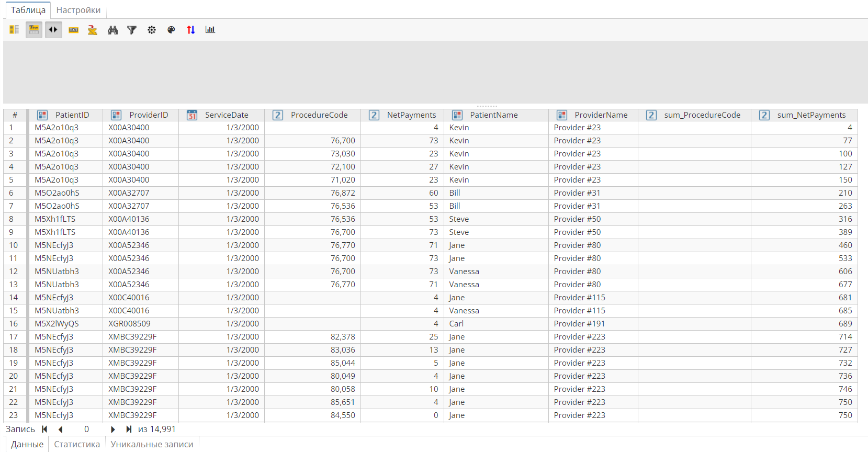Click the PatientID string type icon
This screenshot has width=868, height=452.
pyautogui.click(x=42, y=115)
